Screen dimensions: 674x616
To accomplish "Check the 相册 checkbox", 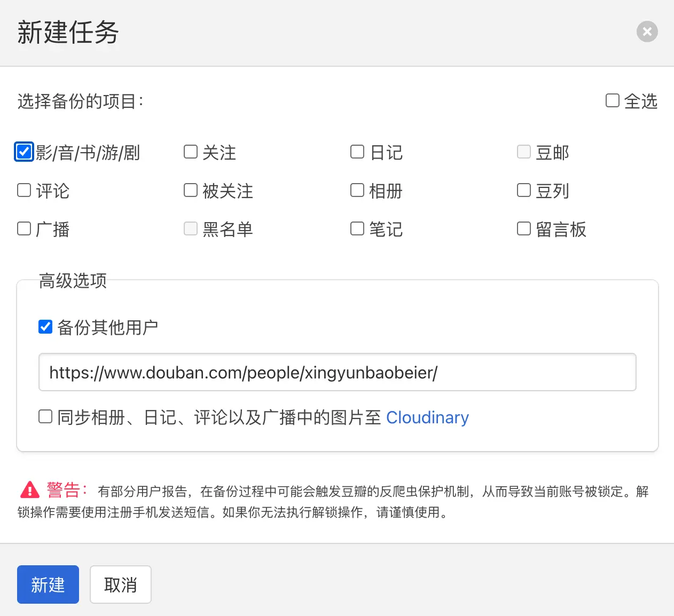I will (357, 191).
